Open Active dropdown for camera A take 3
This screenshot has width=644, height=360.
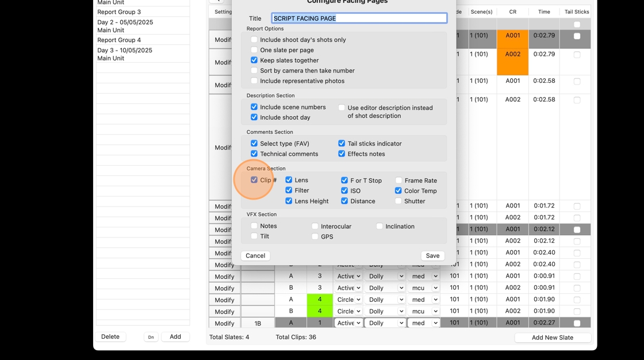(348, 276)
